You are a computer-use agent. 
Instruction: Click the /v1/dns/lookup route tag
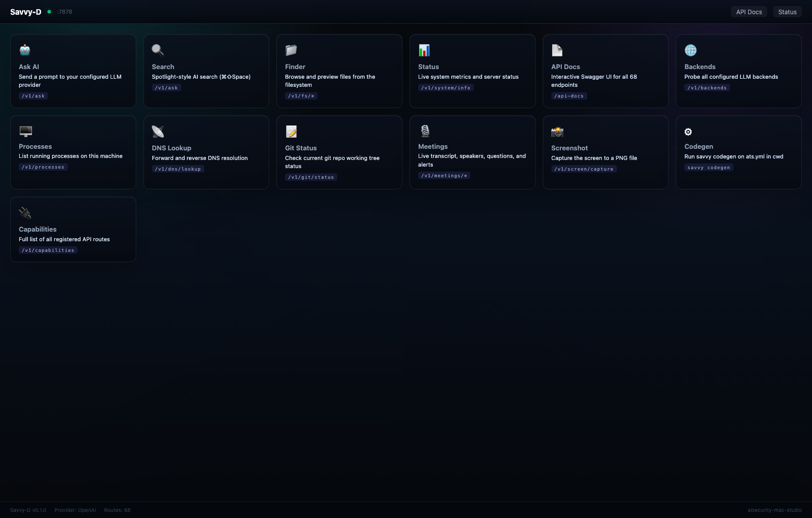(x=178, y=169)
